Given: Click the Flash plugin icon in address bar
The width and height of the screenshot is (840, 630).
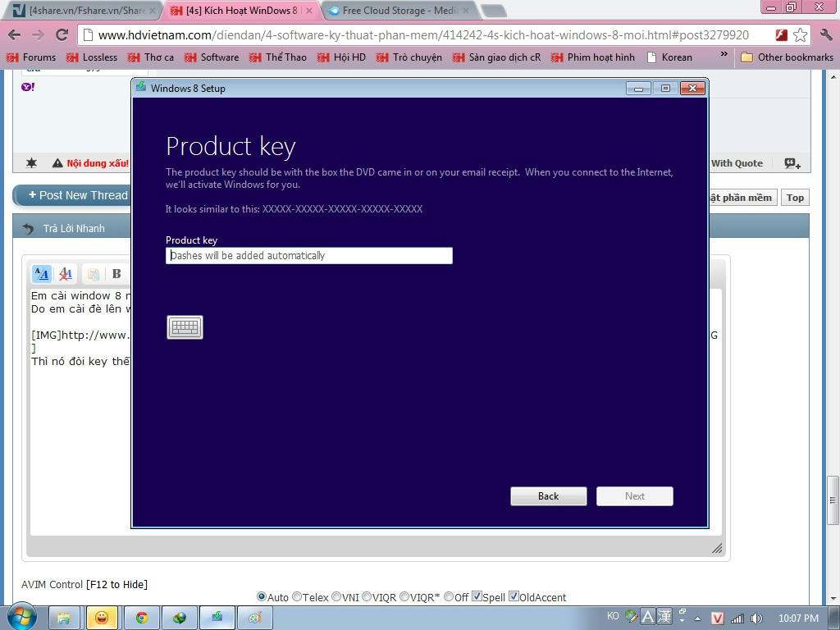Looking at the screenshot, I should (x=782, y=35).
